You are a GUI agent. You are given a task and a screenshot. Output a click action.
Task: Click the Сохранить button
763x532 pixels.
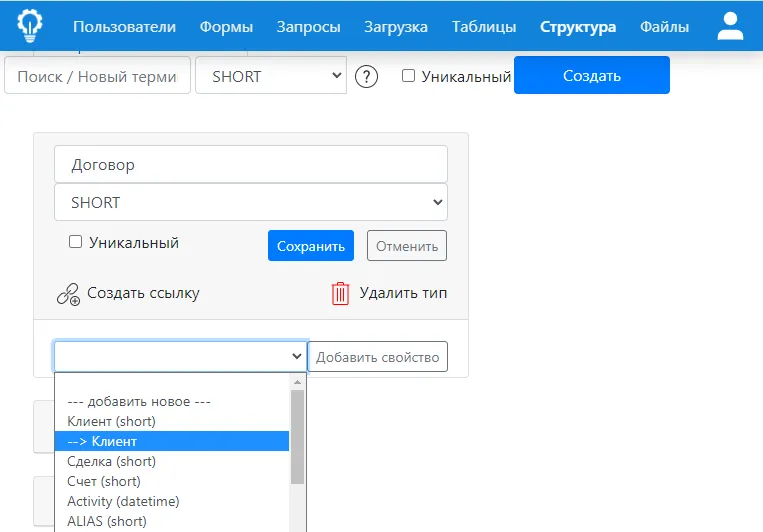click(x=311, y=246)
